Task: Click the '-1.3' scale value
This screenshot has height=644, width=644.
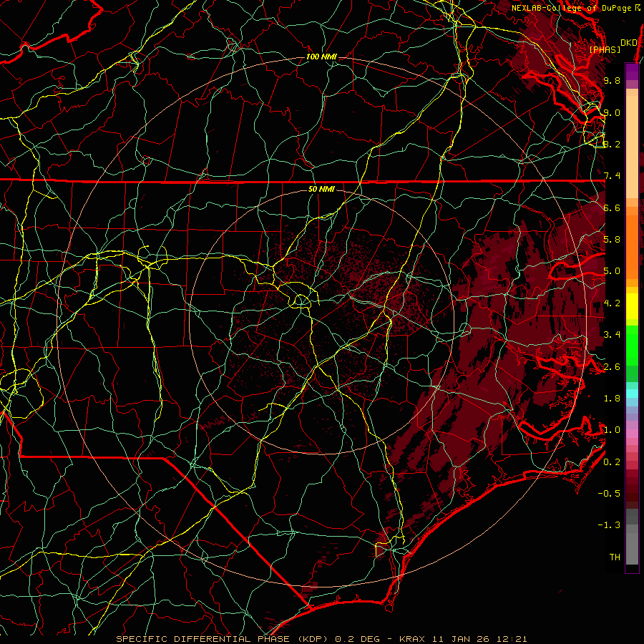Action: pos(609,525)
